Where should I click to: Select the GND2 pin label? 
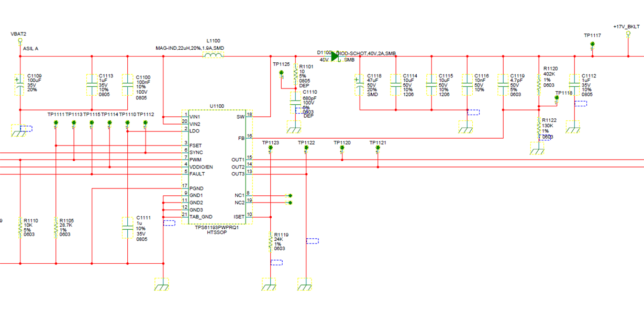pos(196,203)
